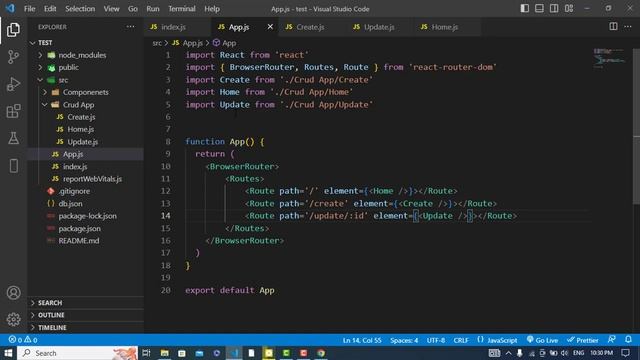Image resolution: width=640 pixels, height=360 pixels.
Task: Collapse the Crud App folder
Action: pos(45,104)
